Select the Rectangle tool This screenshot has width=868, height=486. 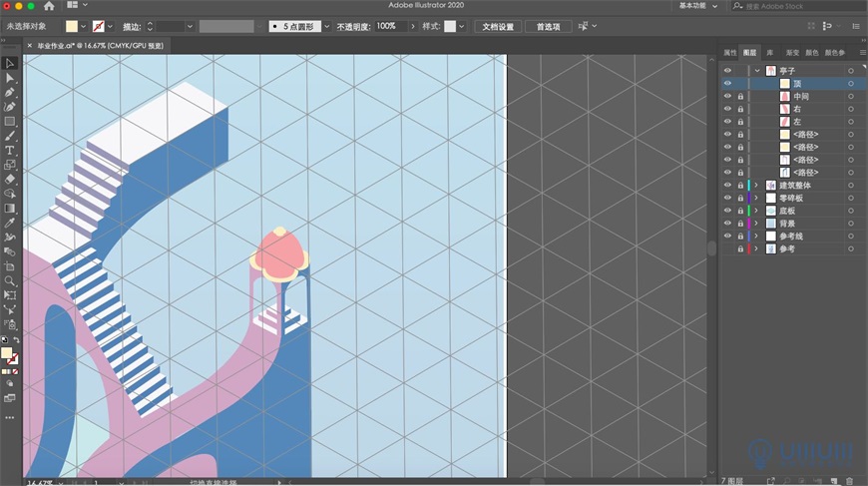(x=9, y=121)
